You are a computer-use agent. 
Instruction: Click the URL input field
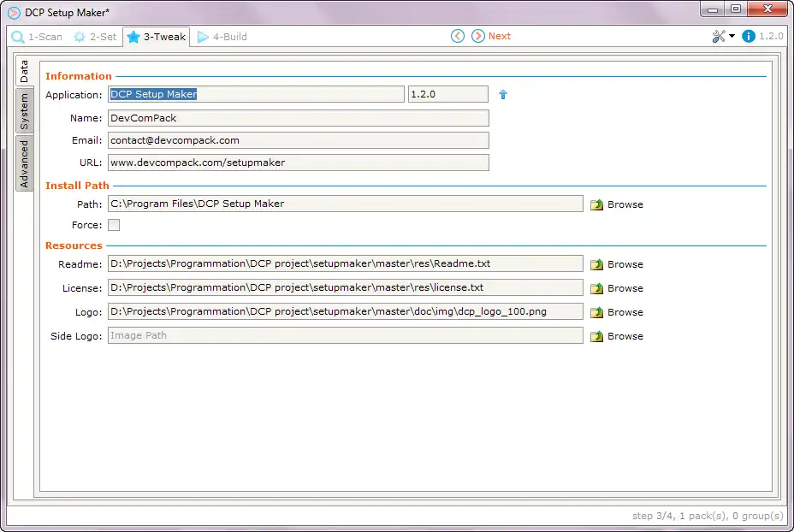pos(299,163)
